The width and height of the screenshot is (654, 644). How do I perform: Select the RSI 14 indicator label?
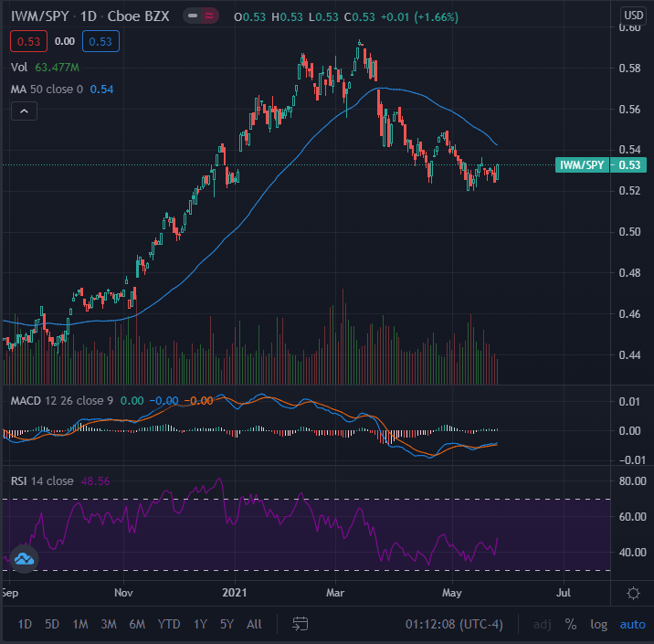pos(42,480)
